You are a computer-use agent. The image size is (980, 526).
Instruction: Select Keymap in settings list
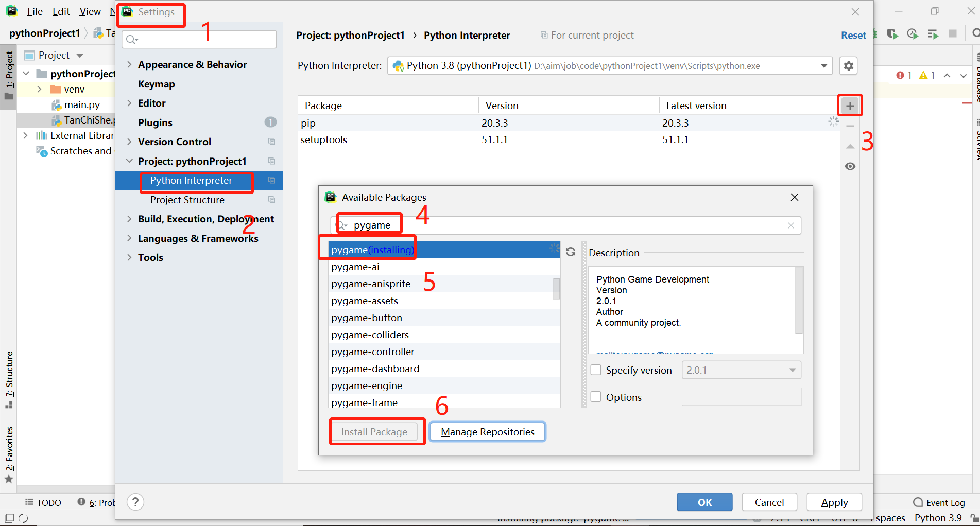(156, 84)
